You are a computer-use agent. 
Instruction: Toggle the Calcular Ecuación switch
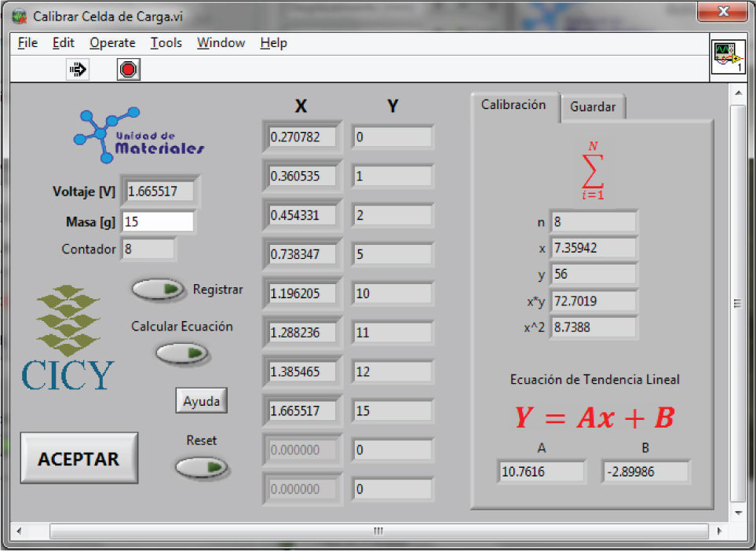coord(181,353)
